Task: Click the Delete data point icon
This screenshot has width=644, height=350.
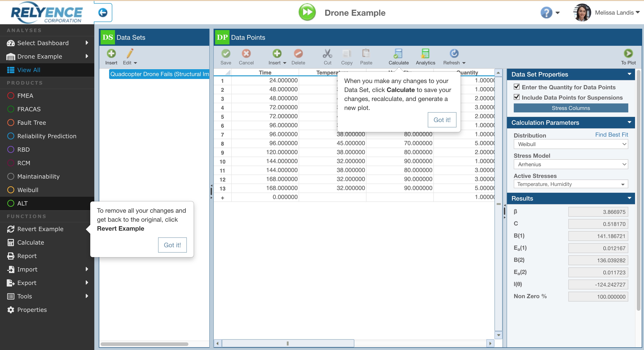Action: coord(298,53)
